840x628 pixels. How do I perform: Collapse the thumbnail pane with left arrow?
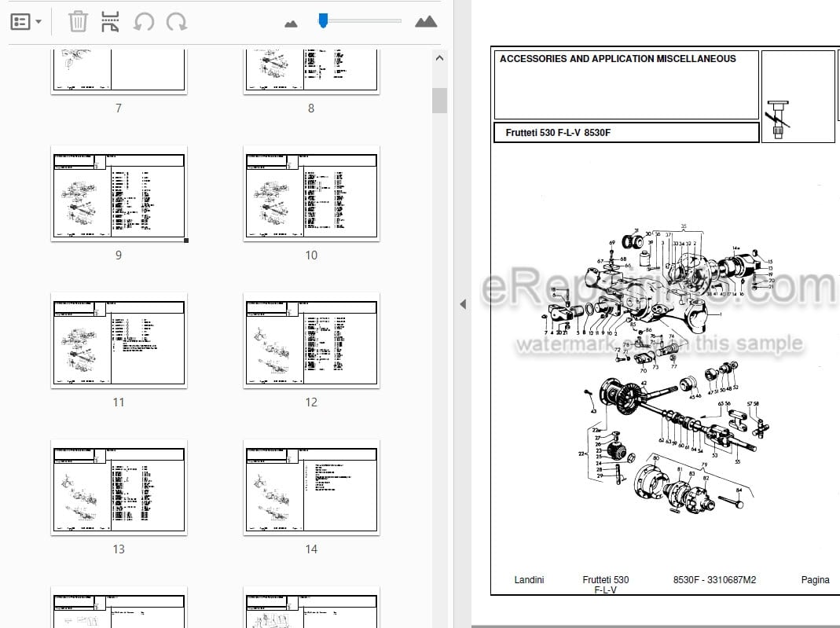point(463,304)
